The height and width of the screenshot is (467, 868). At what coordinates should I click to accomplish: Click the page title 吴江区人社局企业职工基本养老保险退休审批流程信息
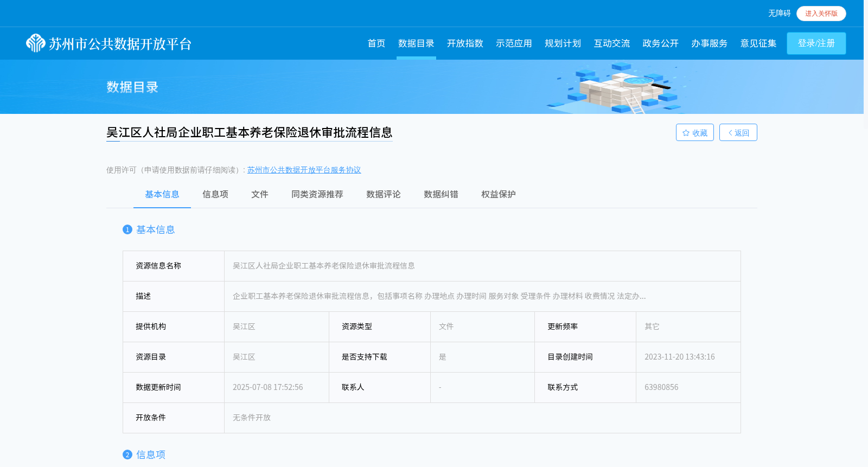pyautogui.click(x=250, y=132)
